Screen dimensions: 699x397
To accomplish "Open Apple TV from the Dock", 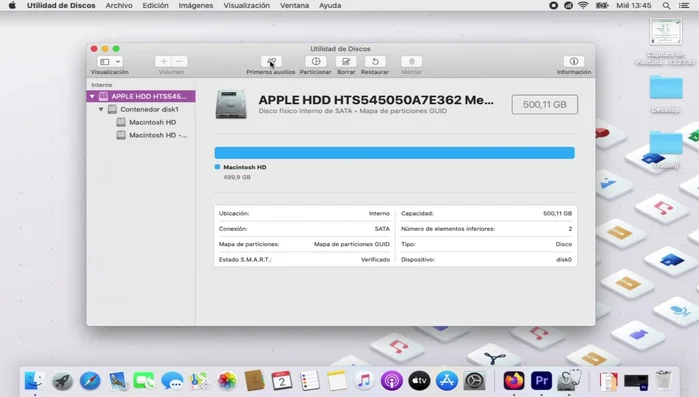I will coord(419,381).
